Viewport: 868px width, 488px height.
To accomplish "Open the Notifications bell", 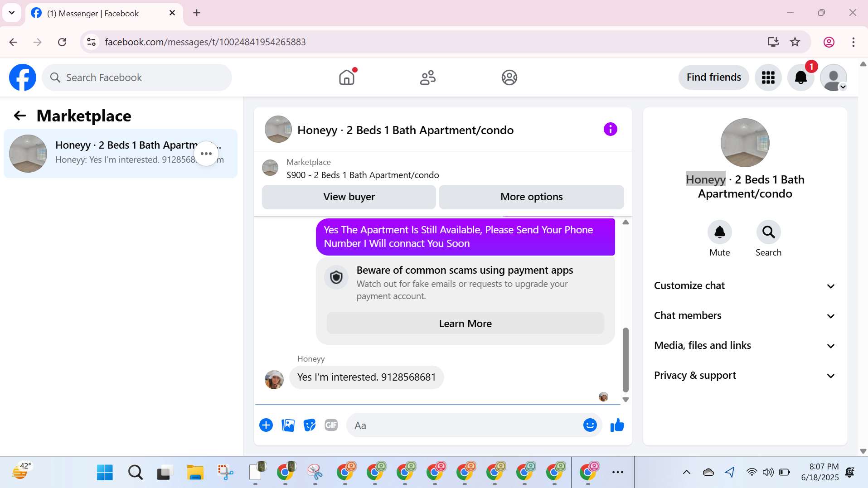I will (x=801, y=77).
